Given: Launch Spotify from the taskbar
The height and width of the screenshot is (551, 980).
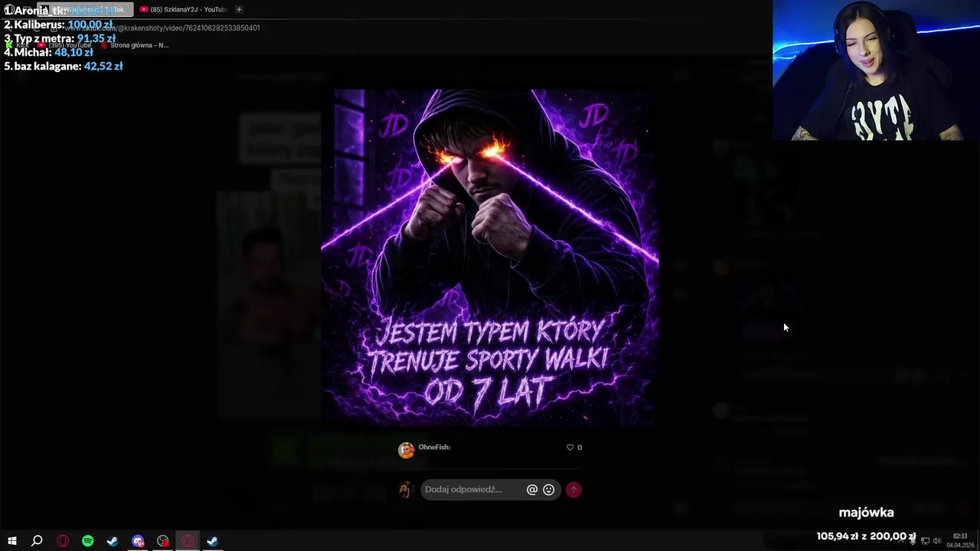Looking at the screenshot, I should coord(87,541).
